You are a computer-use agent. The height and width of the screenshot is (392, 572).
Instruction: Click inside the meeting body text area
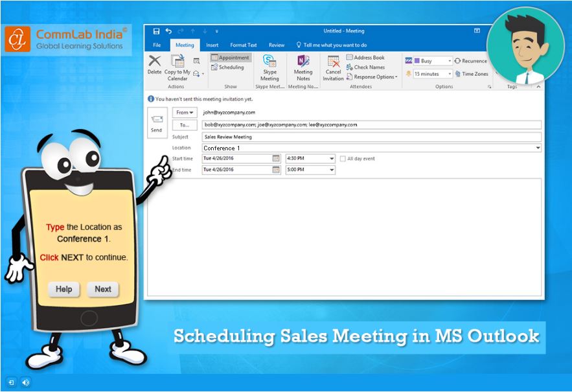point(344,237)
